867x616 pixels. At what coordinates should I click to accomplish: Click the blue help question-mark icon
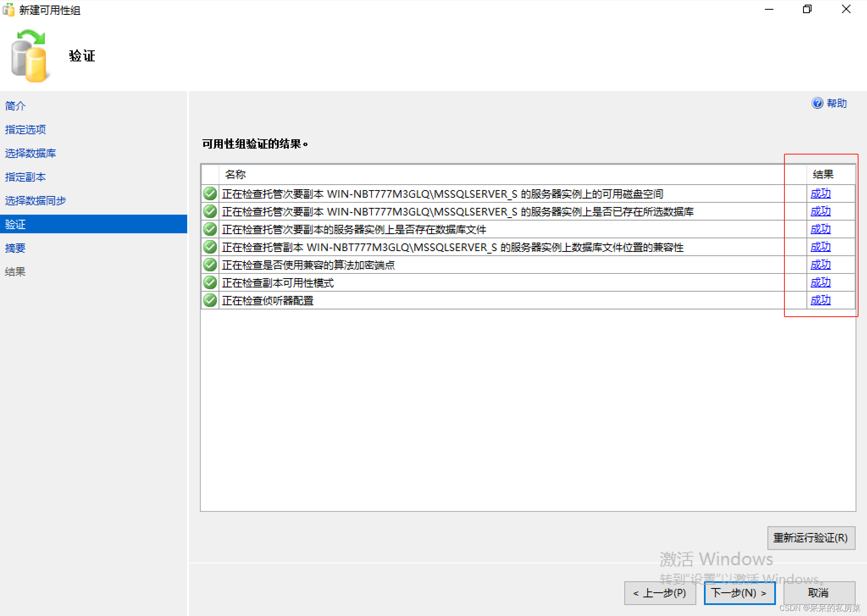pos(817,103)
